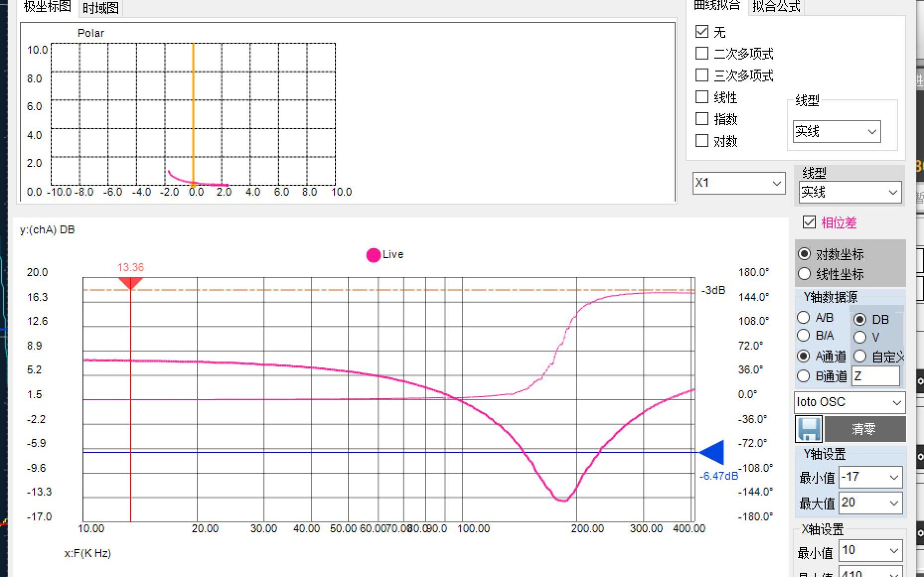Screen dimensions: 924x577
Task: Choose the 自定义 custom radio button
Action: coord(860,356)
